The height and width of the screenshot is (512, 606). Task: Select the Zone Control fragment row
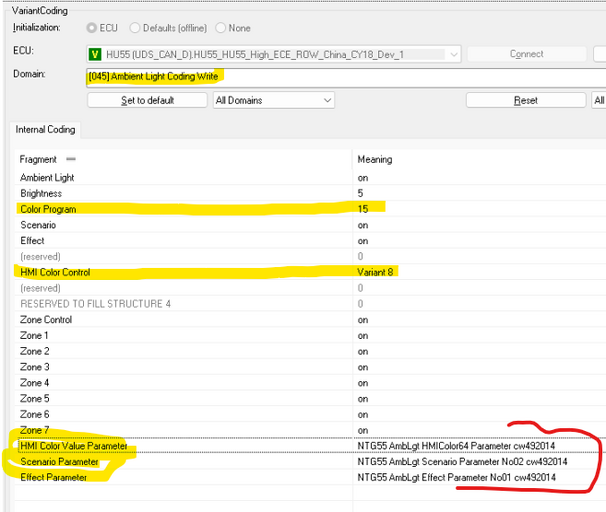(46, 319)
